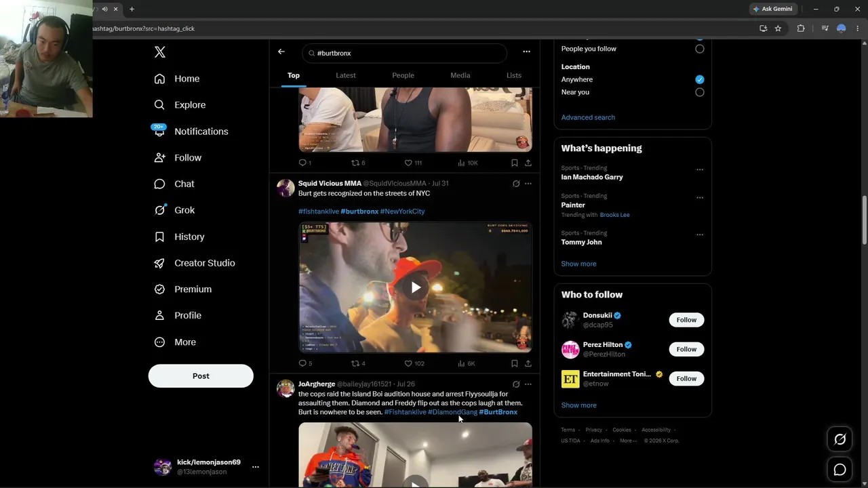Share the post with 10K views
The image size is (868, 488).
(x=528, y=163)
